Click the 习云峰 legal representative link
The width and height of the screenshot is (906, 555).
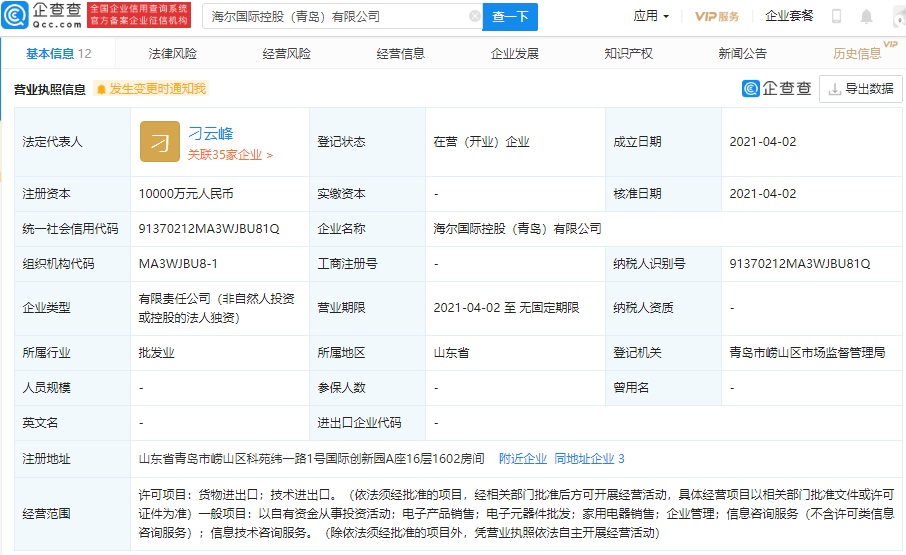coord(210,134)
